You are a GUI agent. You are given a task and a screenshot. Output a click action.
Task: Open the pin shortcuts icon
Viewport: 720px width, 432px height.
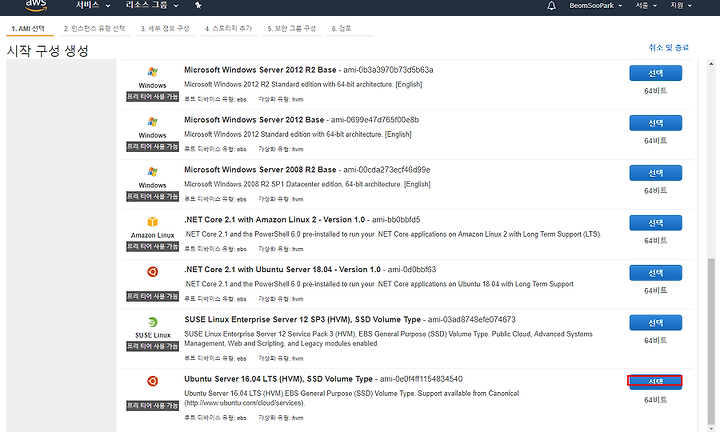tap(198, 6)
